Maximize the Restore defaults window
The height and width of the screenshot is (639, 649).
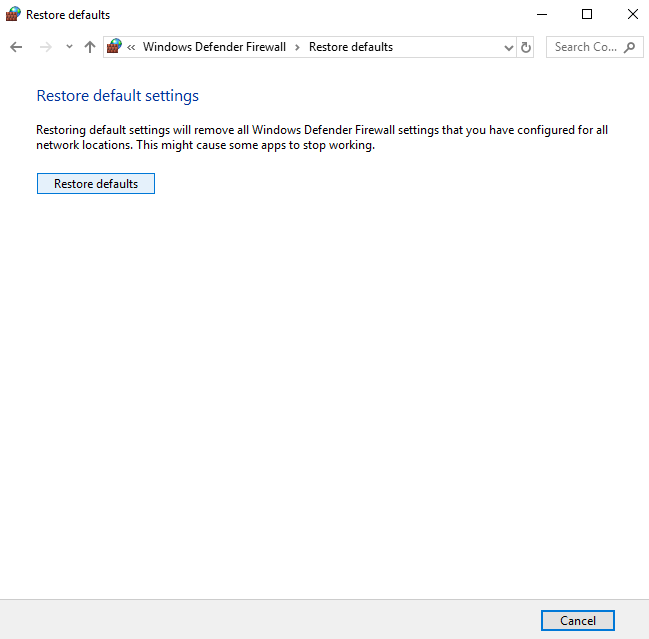point(587,14)
